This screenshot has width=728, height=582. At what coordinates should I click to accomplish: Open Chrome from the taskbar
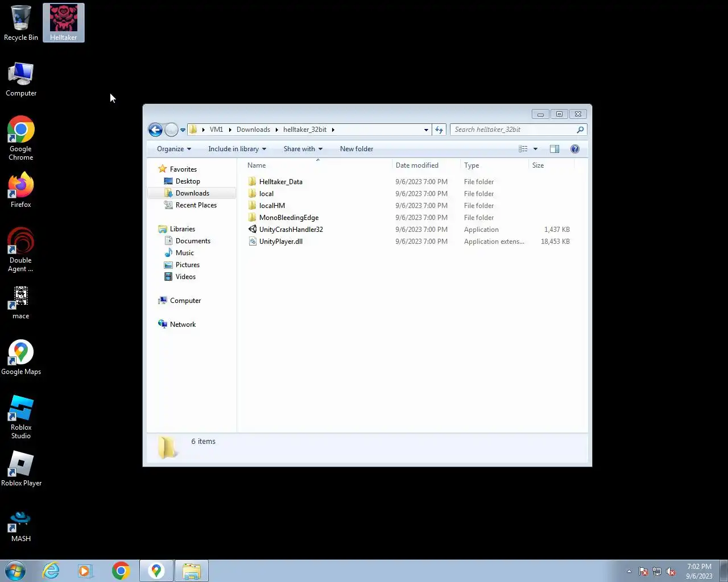[x=121, y=571]
